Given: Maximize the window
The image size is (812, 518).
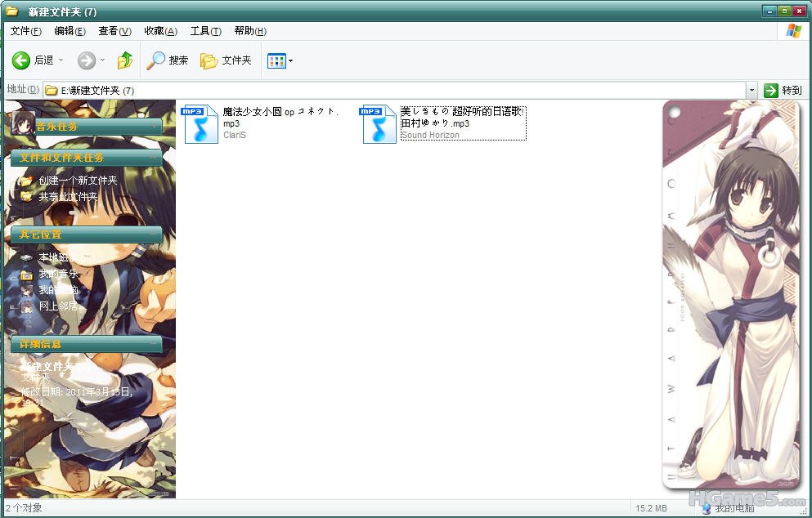Looking at the screenshot, I should (784, 11).
